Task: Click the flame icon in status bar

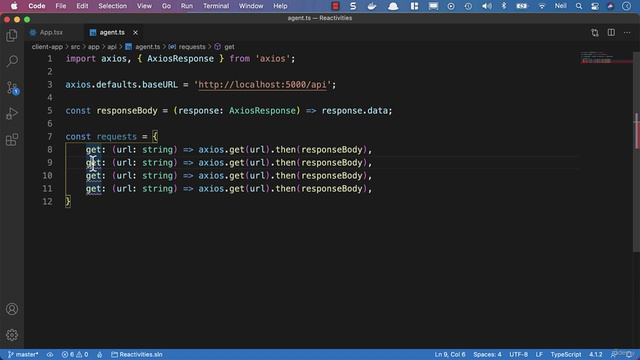Action: 100,354
